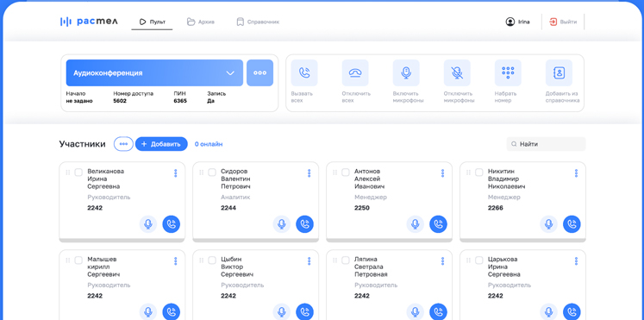The width and height of the screenshot is (644, 320).
Task: Call Антонов Алексей Иванович via phone icon
Action: click(438, 224)
